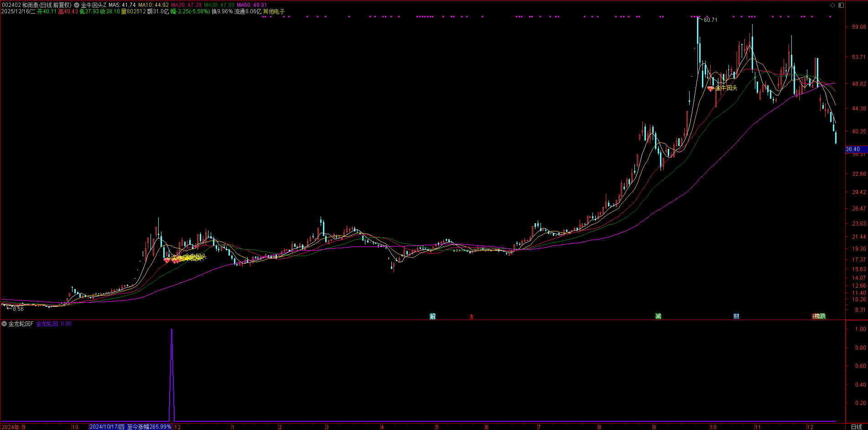Click the 金牛回头 diamond signal marker on the chart

pyautogui.click(x=712, y=88)
